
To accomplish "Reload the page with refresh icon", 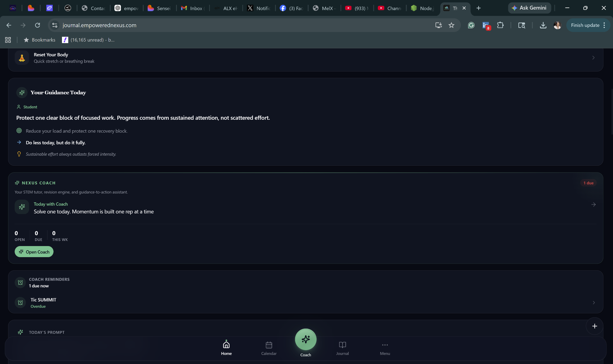I will 37,25.
